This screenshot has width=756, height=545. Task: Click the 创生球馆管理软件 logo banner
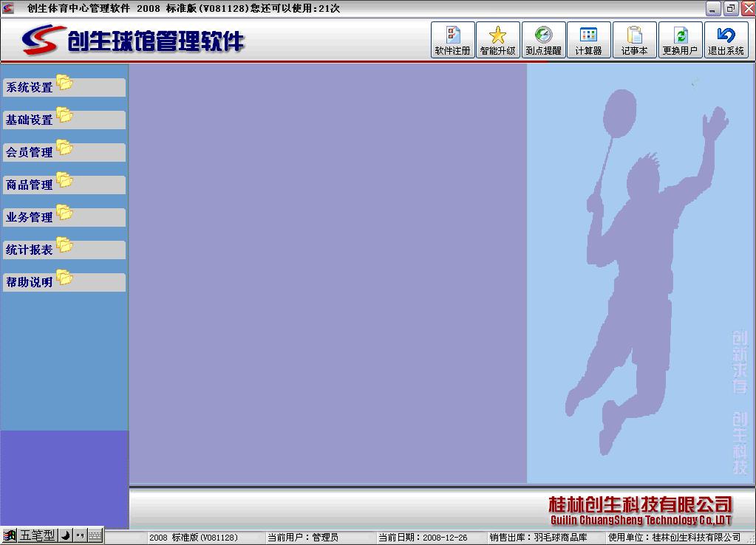coord(133,40)
